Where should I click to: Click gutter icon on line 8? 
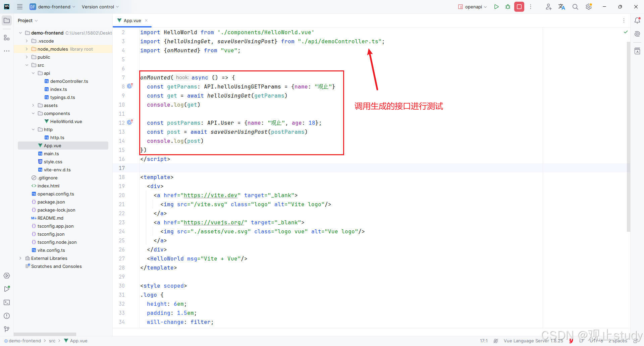[130, 86]
